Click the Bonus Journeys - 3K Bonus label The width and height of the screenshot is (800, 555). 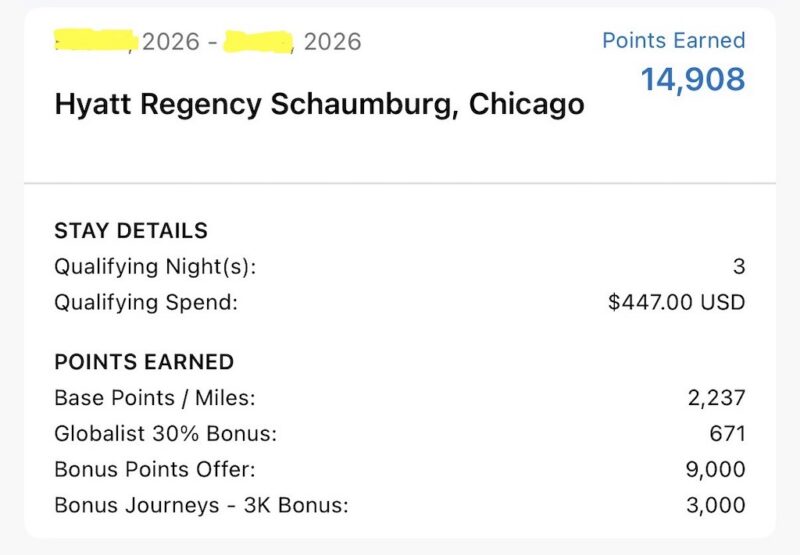[201, 505]
